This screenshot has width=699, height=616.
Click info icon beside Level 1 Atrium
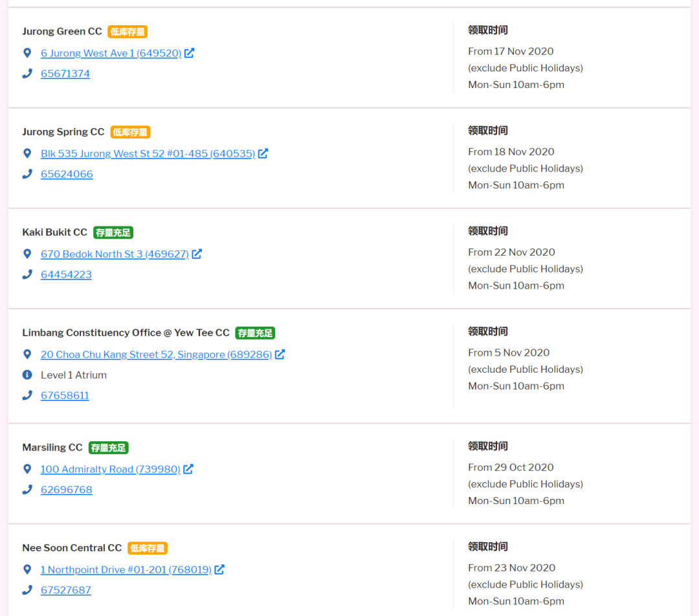[x=27, y=375]
